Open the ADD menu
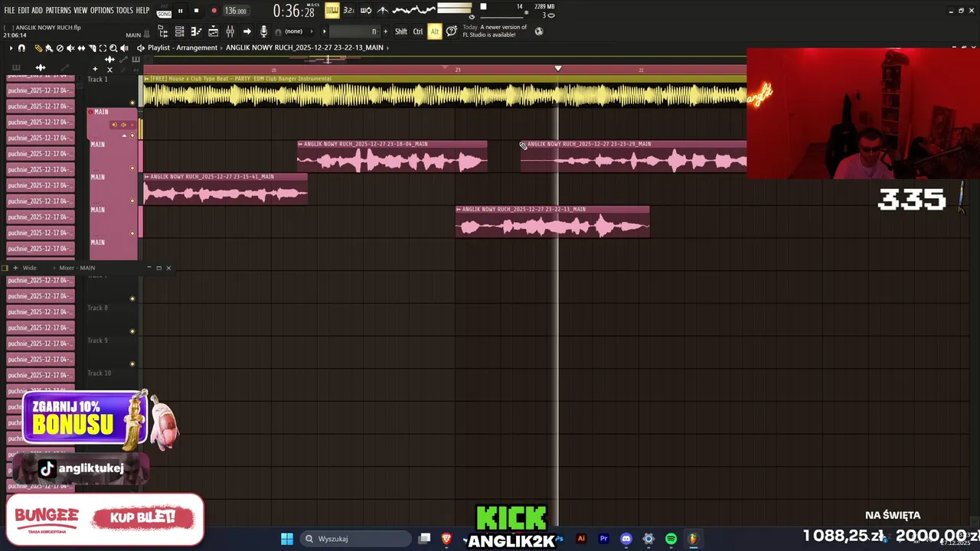The width and height of the screenshot is (980, 551). [x=38, y=11]
